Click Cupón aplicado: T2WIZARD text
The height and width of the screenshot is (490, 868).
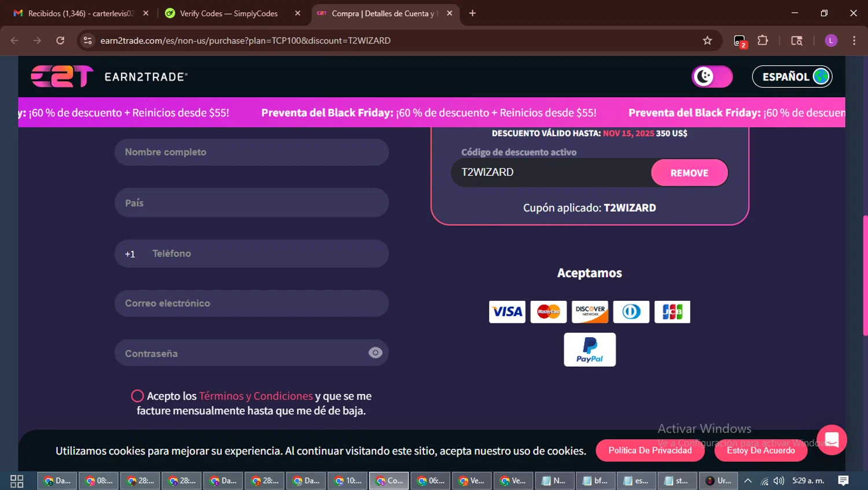[x=590, y=208]
